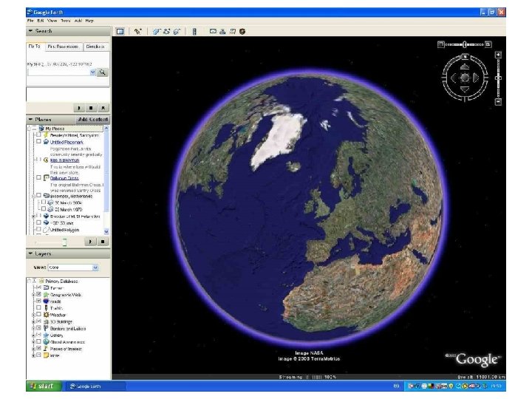Click the Add Content button

(x=93, y=120)
